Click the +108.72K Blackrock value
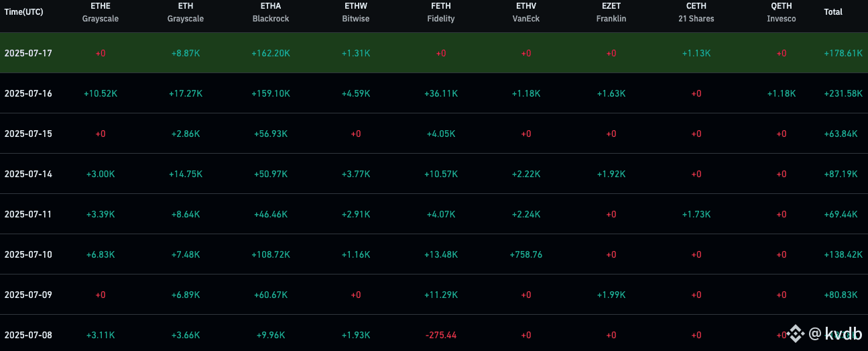The image size is (868, 351). point(271,254)
